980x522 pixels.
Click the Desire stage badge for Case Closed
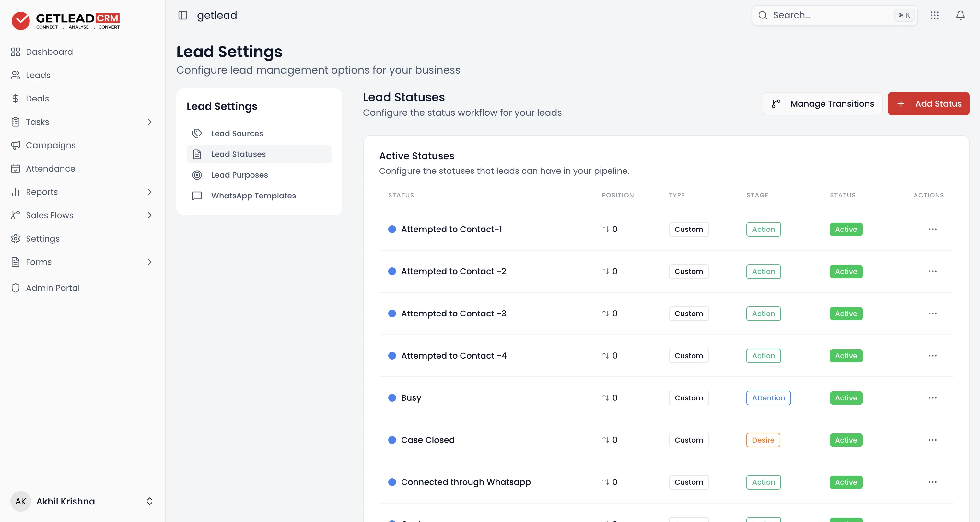click(x=763, y=440)
